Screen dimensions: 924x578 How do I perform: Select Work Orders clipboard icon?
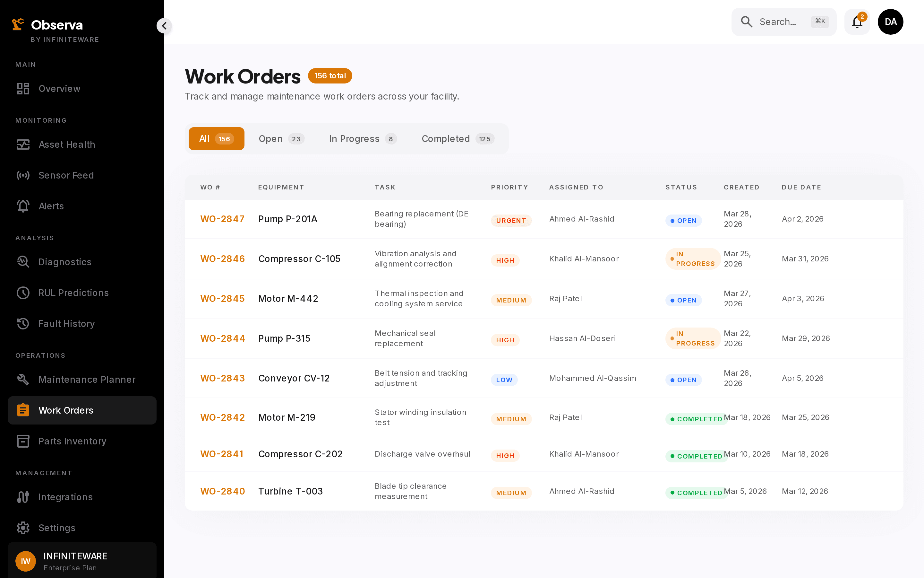point(23,410)
